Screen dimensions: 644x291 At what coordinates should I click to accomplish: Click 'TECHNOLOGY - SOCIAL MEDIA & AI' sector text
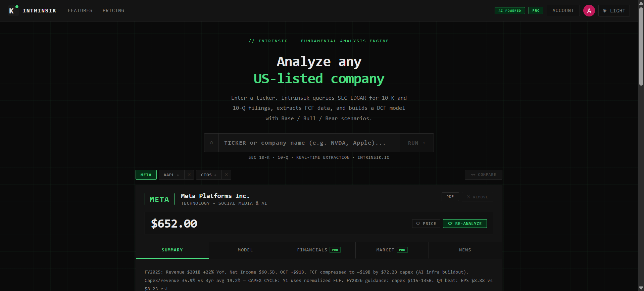coord(224,203)
